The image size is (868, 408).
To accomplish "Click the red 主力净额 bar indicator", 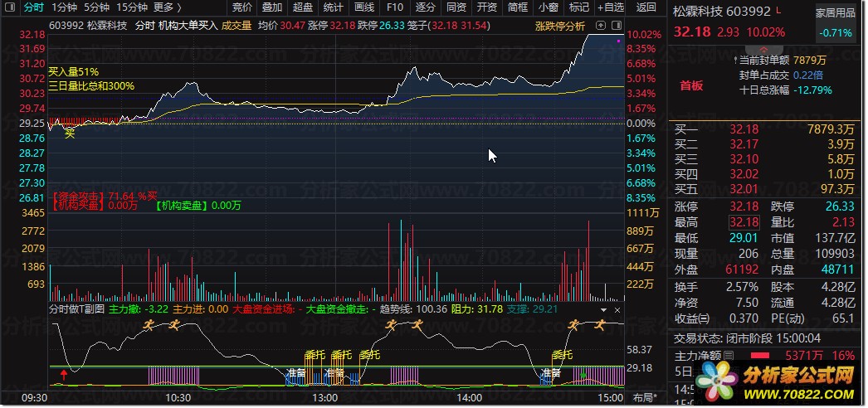I will click(x=759, y=356).
